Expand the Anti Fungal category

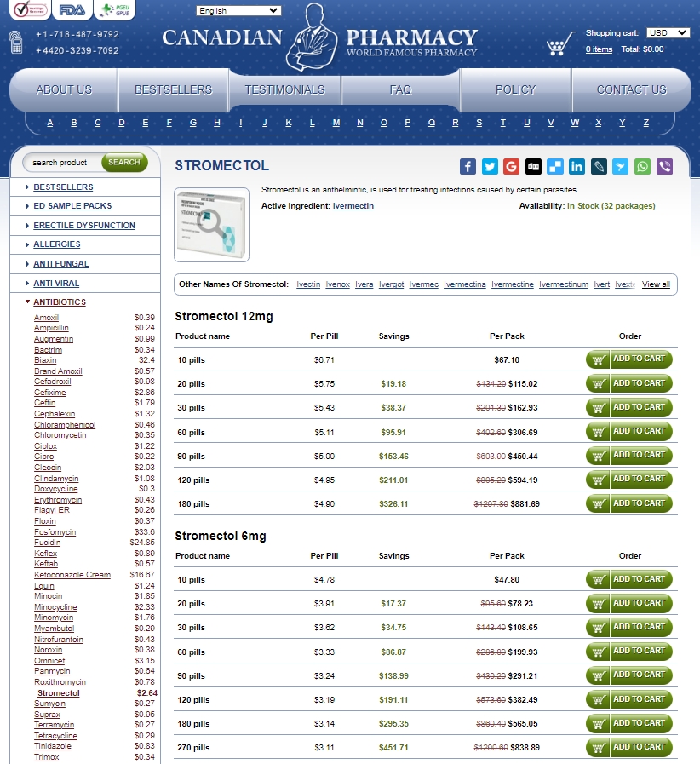click(61, 264)
